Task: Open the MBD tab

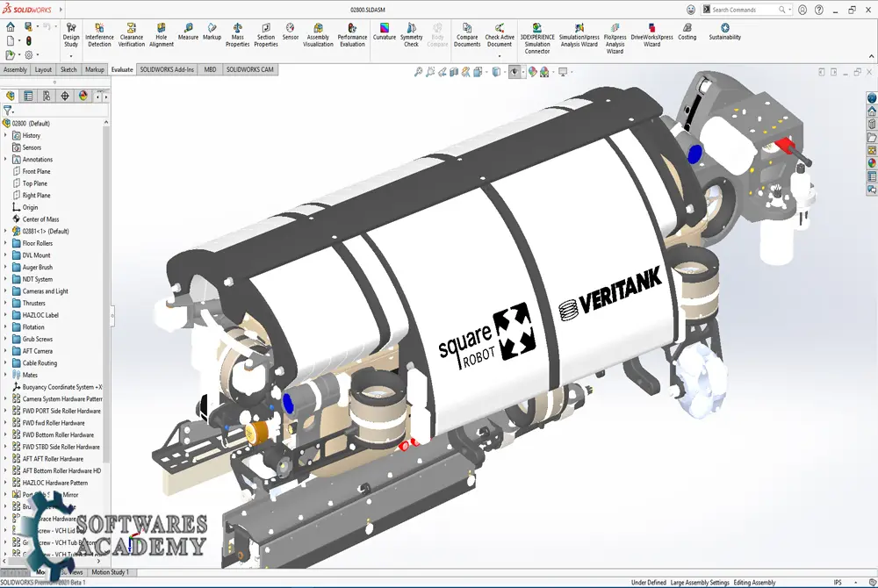Action: coord(210,69)
